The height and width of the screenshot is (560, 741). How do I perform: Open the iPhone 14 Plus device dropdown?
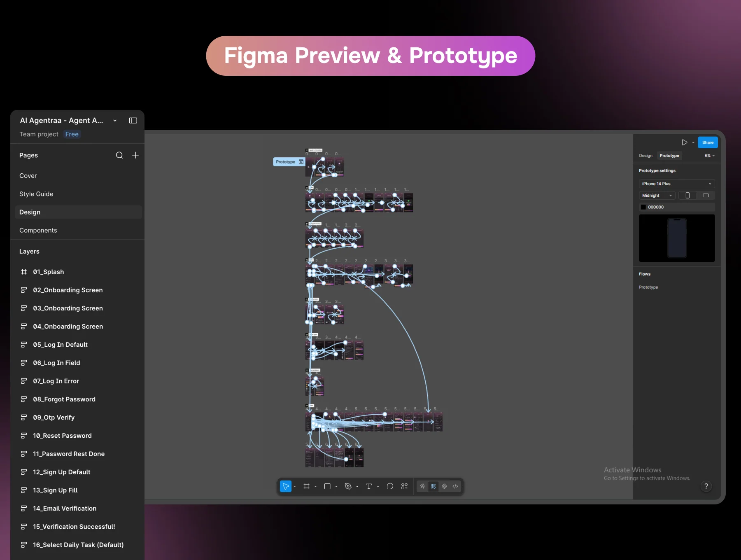677,184
